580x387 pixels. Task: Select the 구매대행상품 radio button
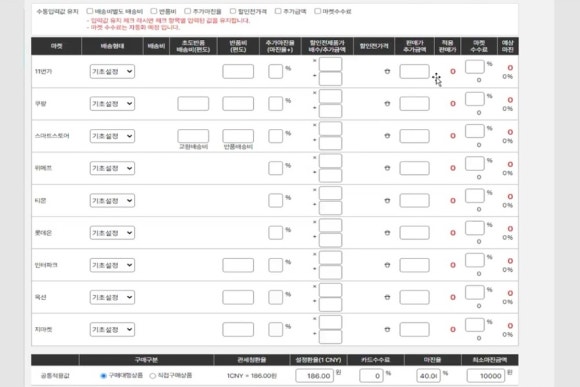coord(103,376)
